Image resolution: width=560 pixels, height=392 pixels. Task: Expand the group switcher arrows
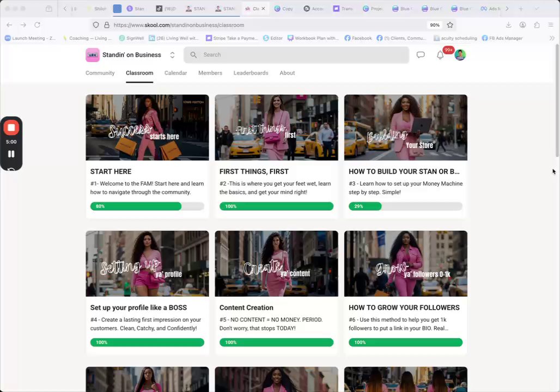pos(172,55)
